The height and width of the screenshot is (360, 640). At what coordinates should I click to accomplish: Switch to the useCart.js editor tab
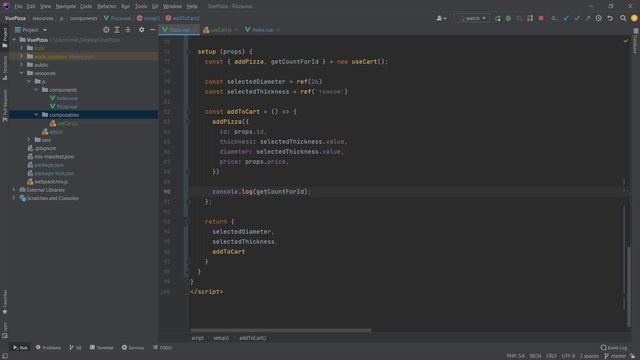click(220, 30)
